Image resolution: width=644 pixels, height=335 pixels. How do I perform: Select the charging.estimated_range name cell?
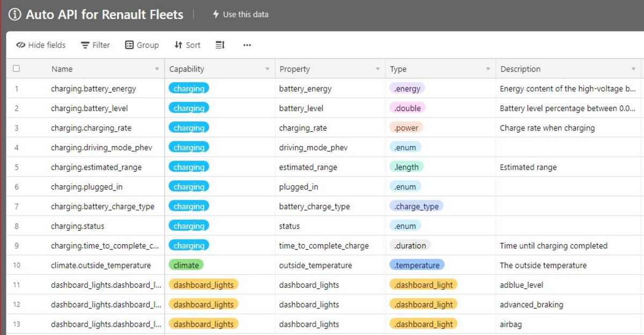tap(97, 167)
